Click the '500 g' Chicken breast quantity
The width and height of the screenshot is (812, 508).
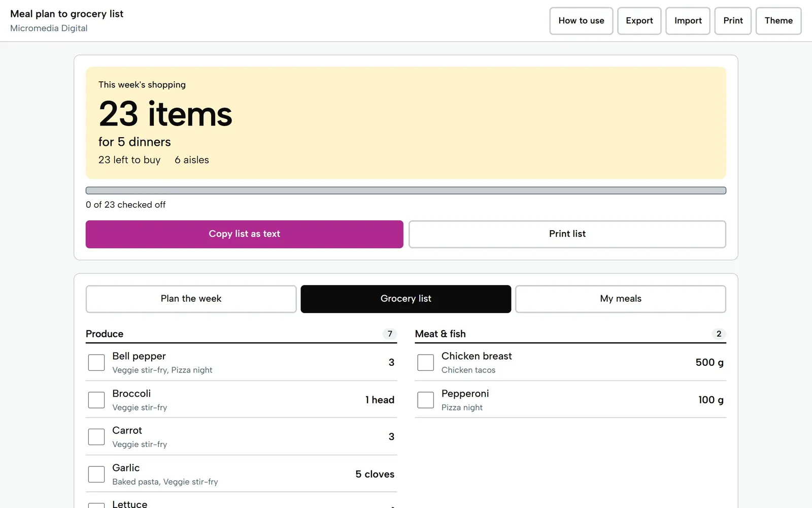coord(709,362)
